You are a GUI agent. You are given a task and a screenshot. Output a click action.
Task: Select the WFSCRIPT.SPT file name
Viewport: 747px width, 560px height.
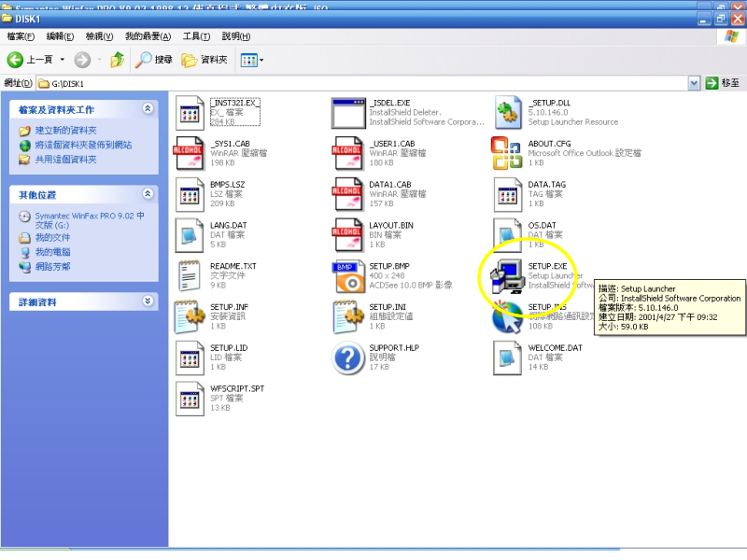tap(237, 388)
